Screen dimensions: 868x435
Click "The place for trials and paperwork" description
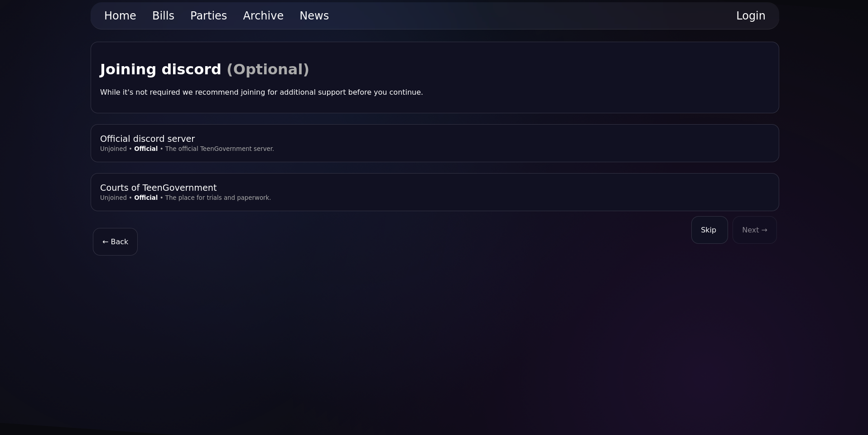(218, 198)
